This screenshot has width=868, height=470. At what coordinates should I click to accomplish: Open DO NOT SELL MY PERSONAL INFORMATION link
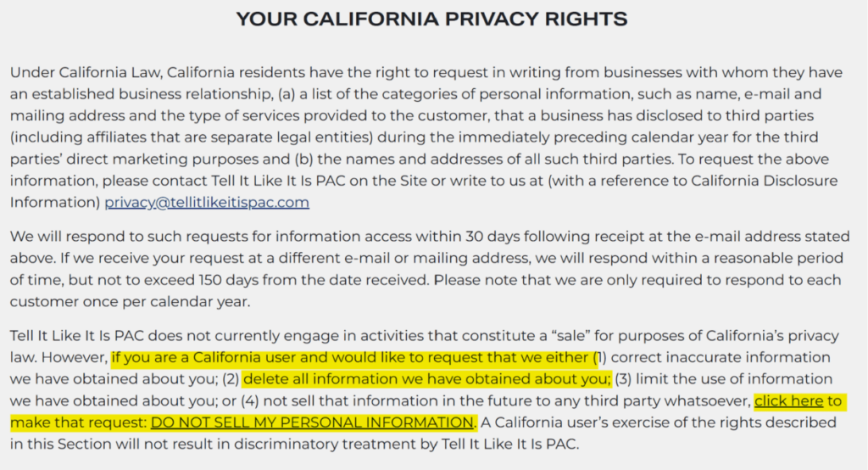click(312, 422)
